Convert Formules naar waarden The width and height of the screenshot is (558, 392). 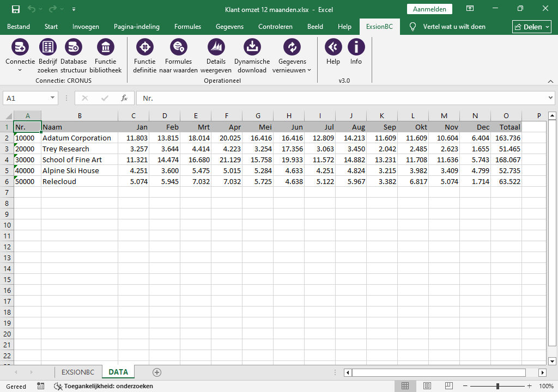(x=178, y=47)
